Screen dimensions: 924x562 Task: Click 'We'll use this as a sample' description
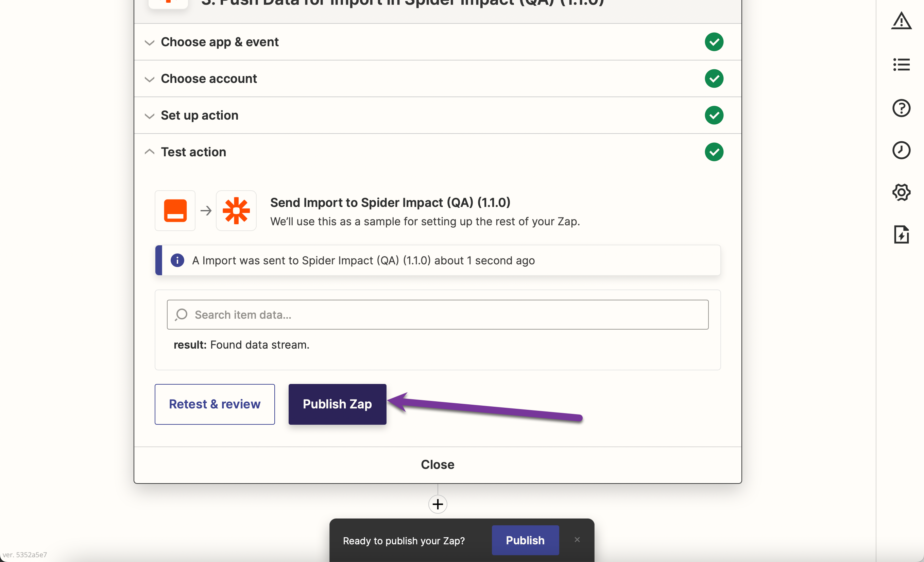coord(425,221)
